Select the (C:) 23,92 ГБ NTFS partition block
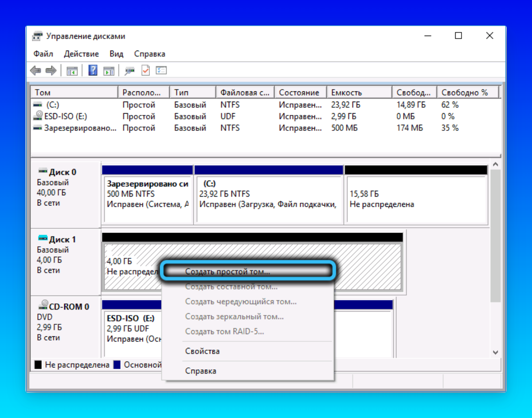The image size is (532, 418). click(268, 199)
